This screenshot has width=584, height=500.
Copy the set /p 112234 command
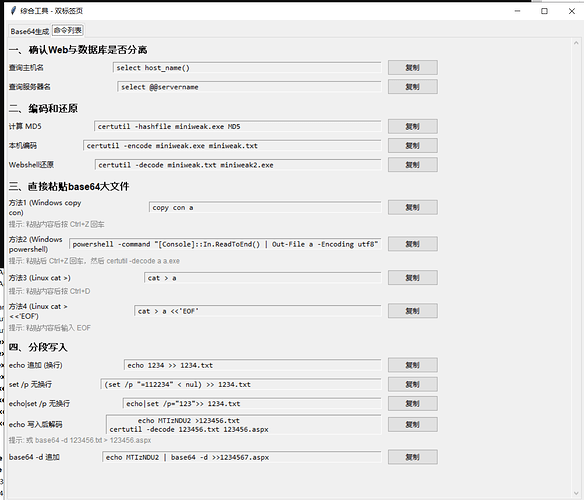(x=412, y=384)
